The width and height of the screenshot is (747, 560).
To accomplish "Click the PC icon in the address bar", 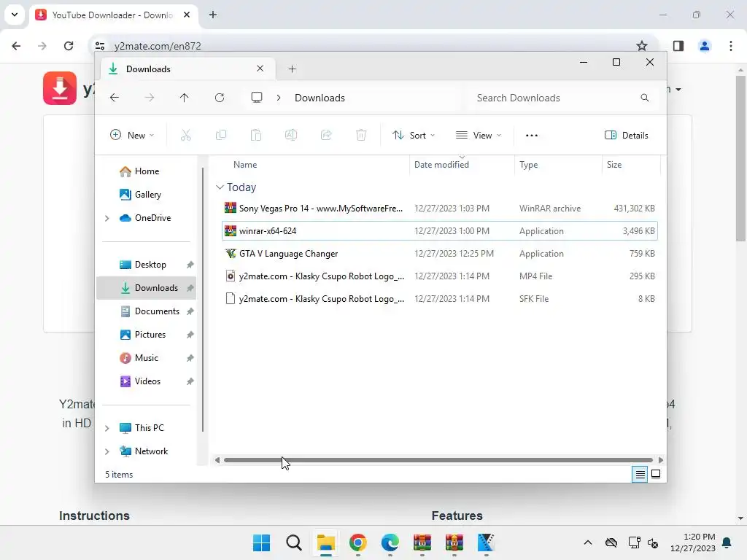I will coord(257,98).
